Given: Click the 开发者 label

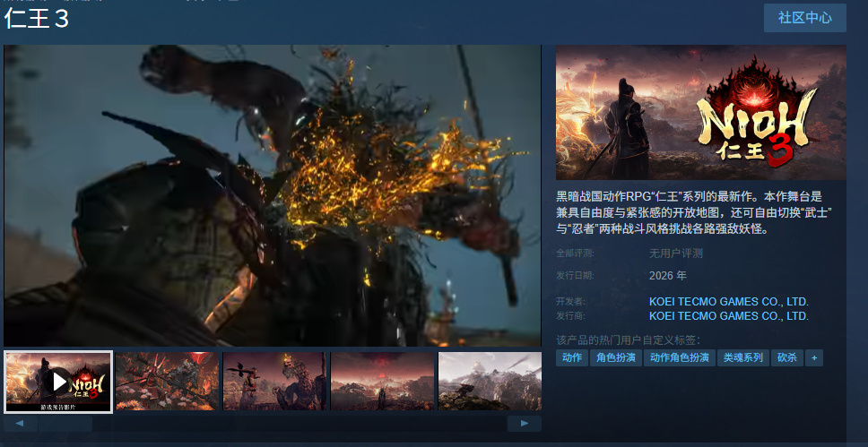Looking at the screenshot, I should coord(570,302).
